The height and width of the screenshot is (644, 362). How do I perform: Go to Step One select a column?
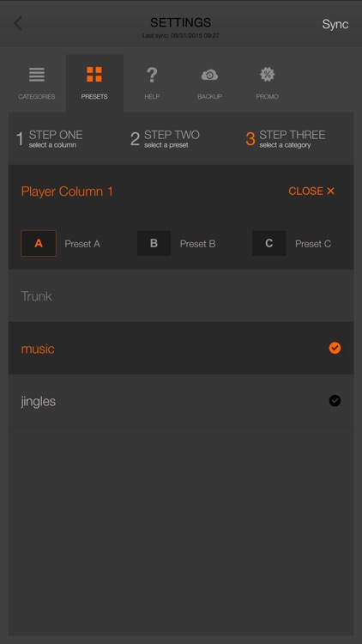(x=50, y=138)
